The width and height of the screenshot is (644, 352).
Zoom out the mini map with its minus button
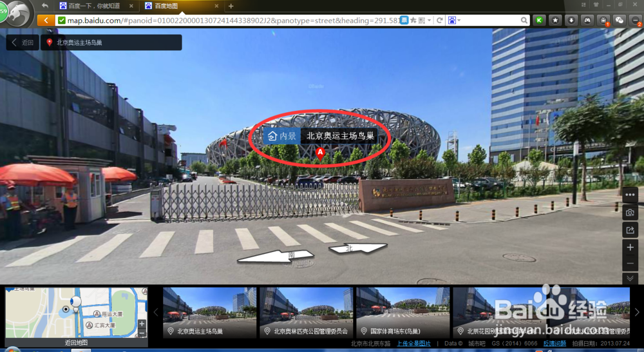coord(142,333)
